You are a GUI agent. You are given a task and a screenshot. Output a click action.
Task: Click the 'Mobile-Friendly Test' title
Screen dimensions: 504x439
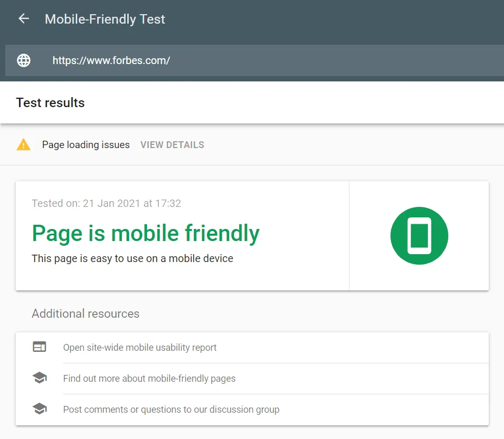pyautogui.click(x=105, y=19)
